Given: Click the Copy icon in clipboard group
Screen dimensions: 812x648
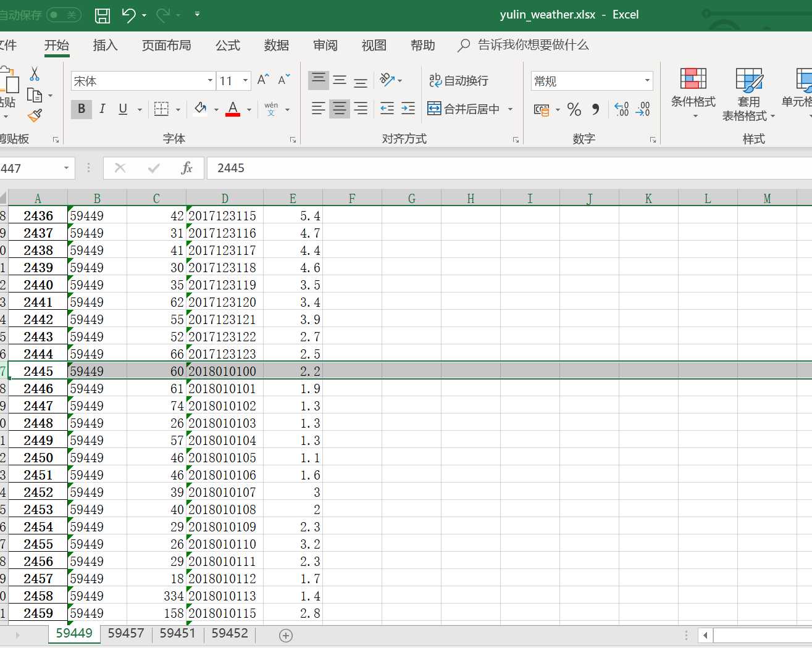Looking at the screenshot, I should pyautogui.click(x=35, y=95).
